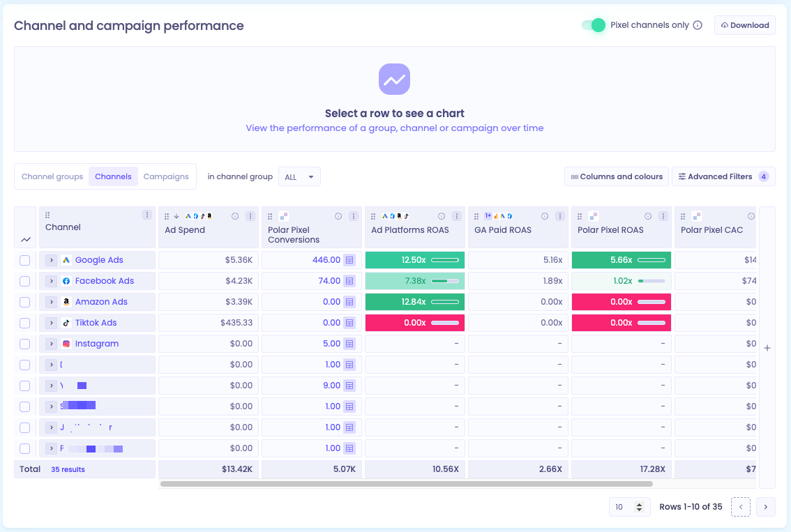The height and width of the screenshot is (532, 791).
Task: Toggle Pixel channels only switch
Action: coord(594,25)
